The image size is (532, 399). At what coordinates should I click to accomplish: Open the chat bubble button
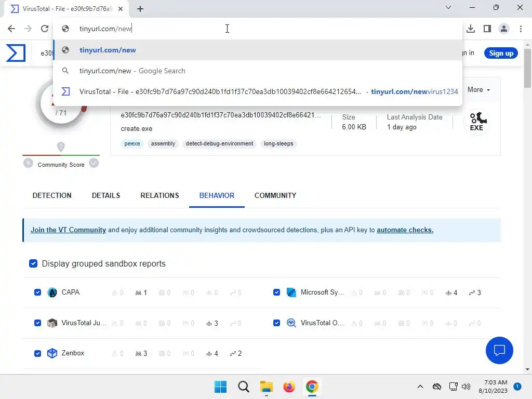coord(499,350)
